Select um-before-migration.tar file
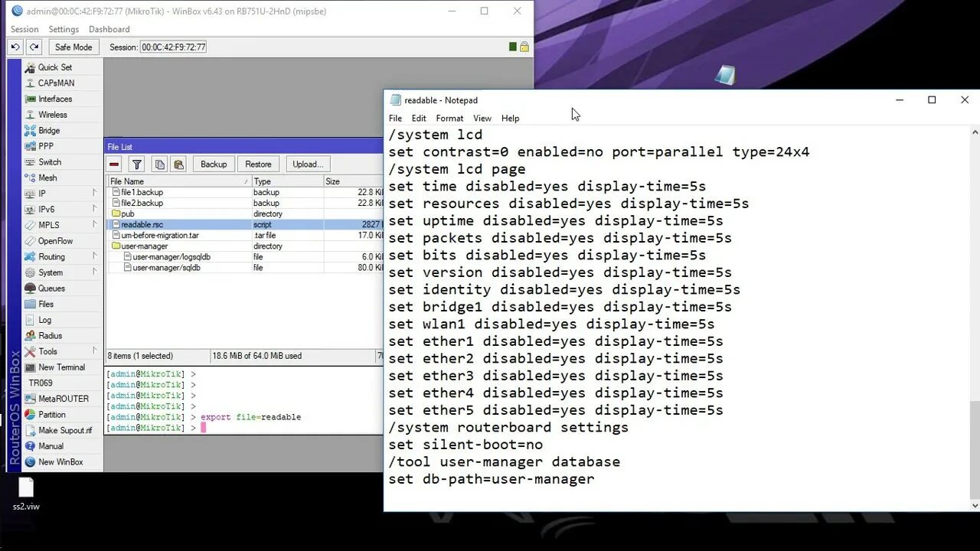 (244, 235)
